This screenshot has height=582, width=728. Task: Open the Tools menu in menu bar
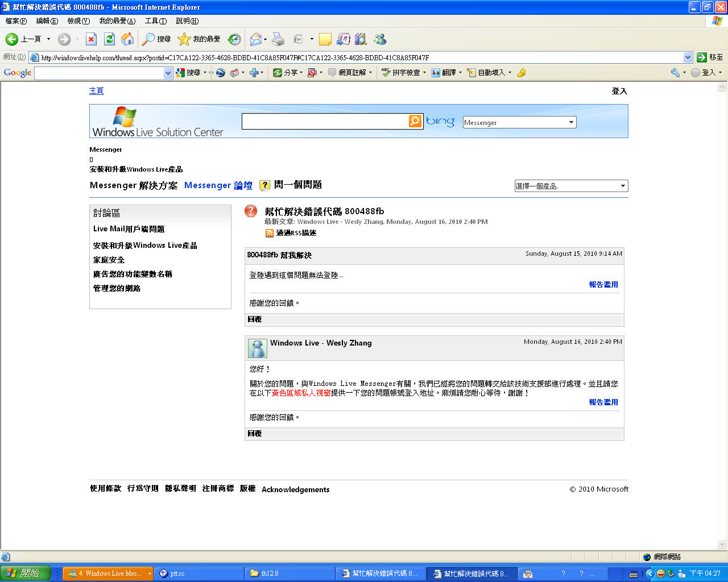coord(155,21)
